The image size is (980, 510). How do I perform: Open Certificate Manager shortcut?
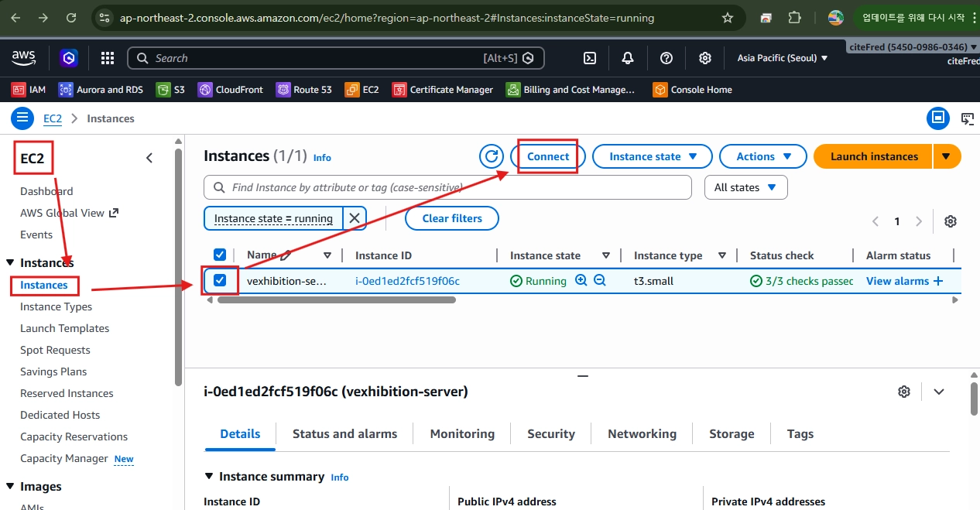(x=443, y=90)
